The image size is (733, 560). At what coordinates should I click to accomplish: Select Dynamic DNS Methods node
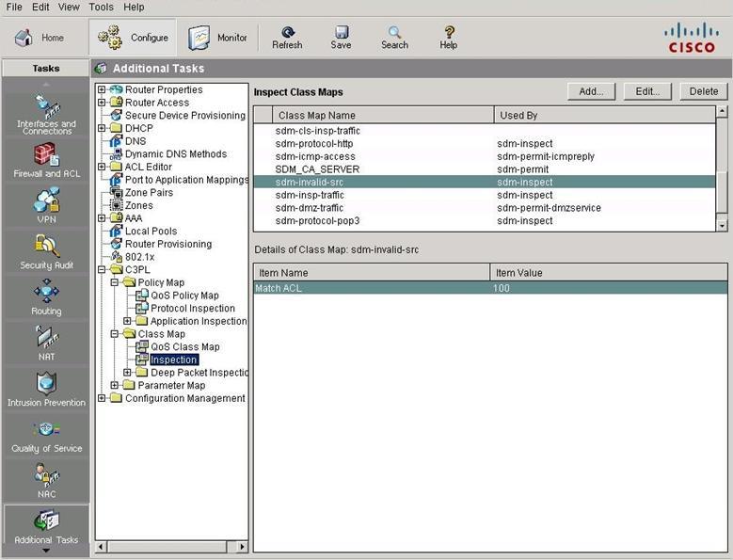click(x=176, y=154)
